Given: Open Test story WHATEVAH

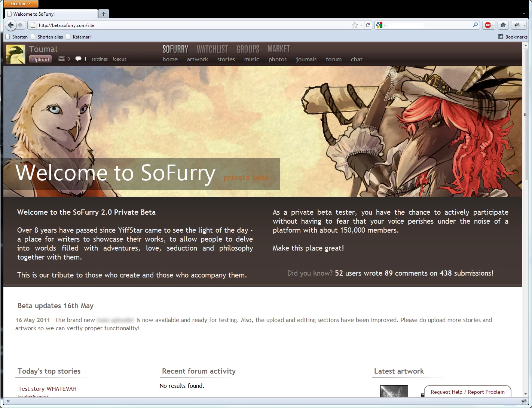Looking at the screenshot, I should (48, 389).
